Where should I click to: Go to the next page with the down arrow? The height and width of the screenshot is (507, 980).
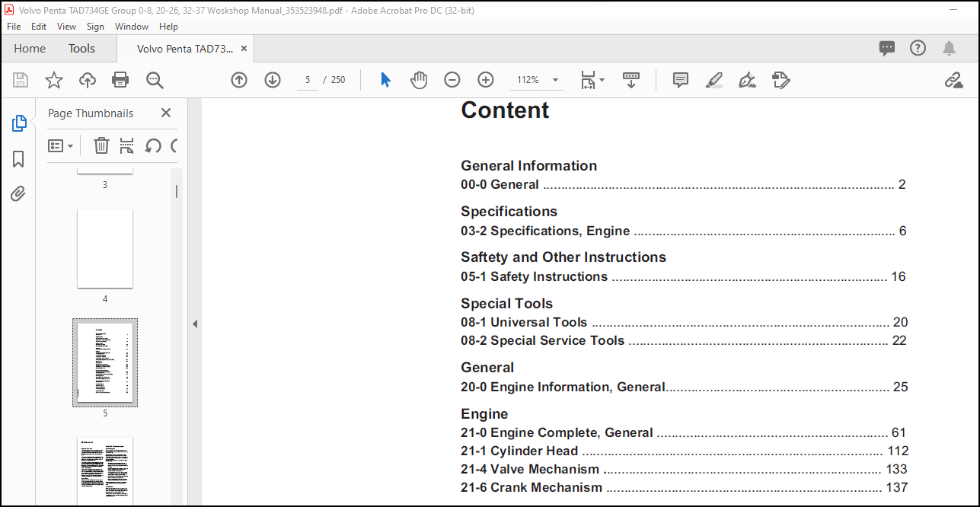pos(273,80)
